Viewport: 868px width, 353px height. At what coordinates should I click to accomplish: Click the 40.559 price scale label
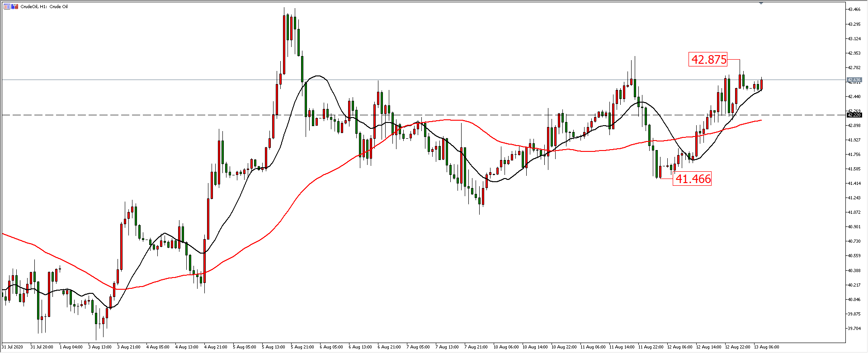[854, 255]
